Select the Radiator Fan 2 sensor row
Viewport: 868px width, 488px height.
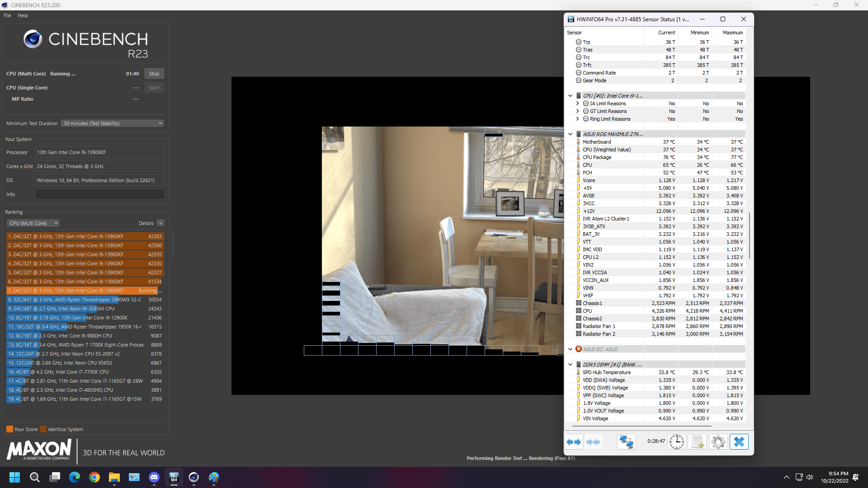pyautogui.click(x=655, y=334)
